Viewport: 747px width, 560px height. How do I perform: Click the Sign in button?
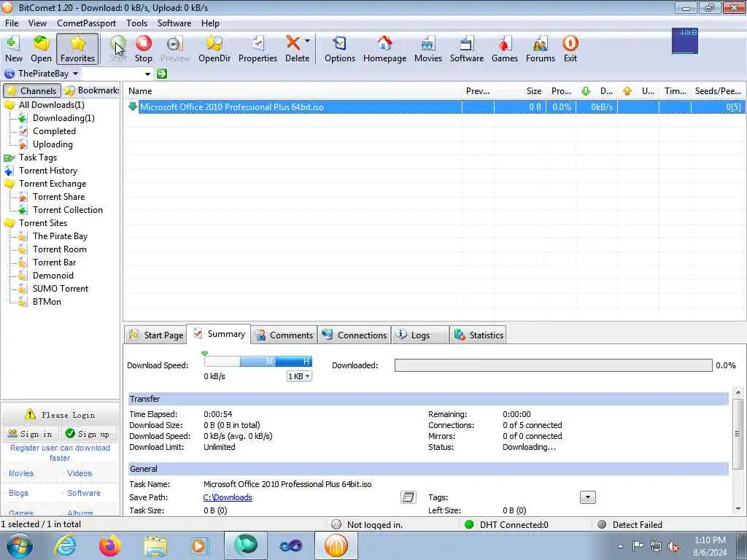31,434
